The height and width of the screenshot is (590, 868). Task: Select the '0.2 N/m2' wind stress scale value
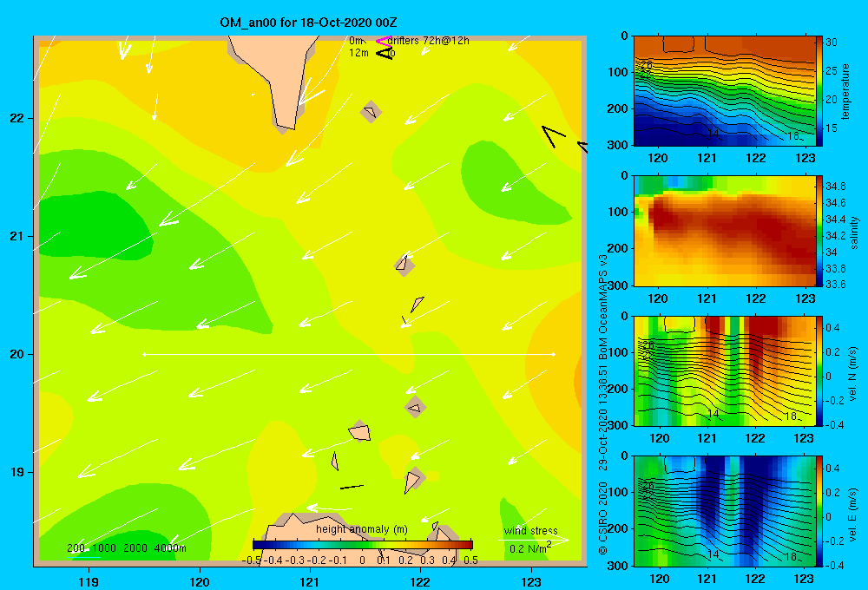pos(529,548)
